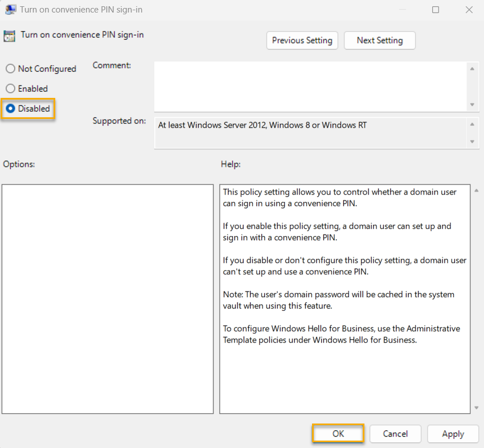The height and width of the screenshot is (448, 484).
Task: Select the Not Configured radio option
Action: (x=10, y=69)
